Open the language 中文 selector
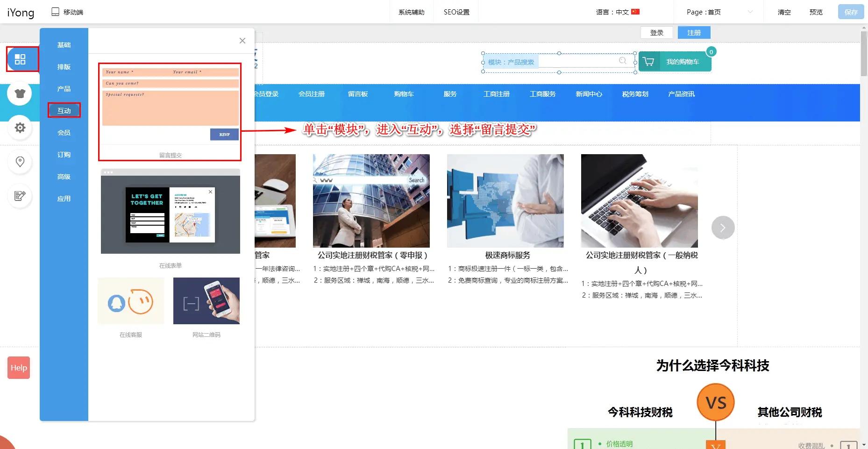The height and width of the screenshot is (449, 868). pyautogui.click(x=617, y=12)
